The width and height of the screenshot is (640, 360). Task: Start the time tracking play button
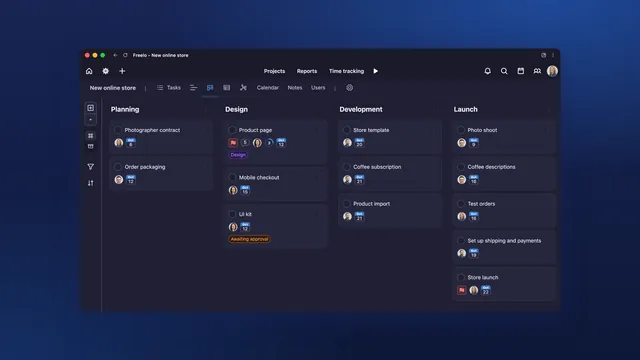(x=376, y=71)
